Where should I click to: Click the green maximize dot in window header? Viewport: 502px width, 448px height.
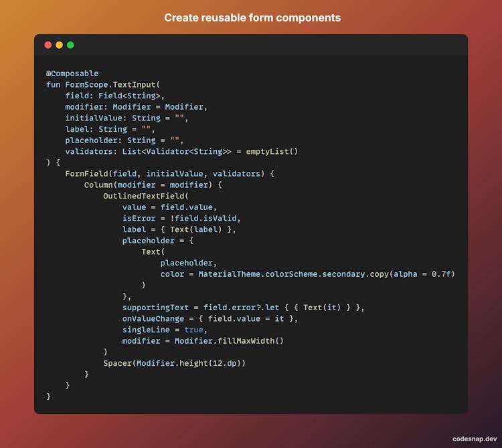[70, 45]
